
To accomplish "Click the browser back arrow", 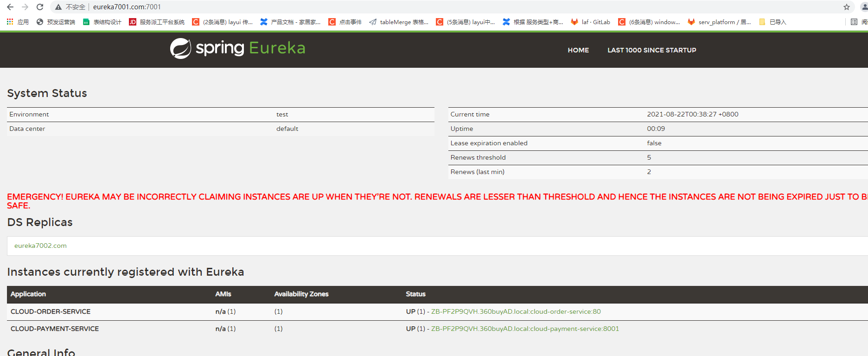I will tap(10, 7).
